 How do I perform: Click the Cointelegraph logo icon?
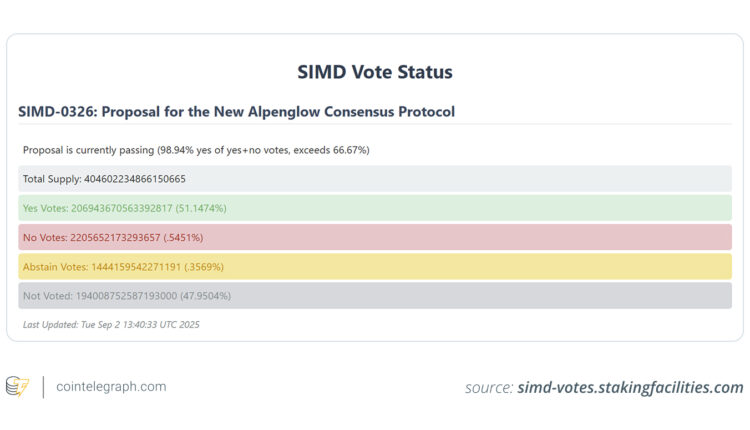click(x=17, y=387)
